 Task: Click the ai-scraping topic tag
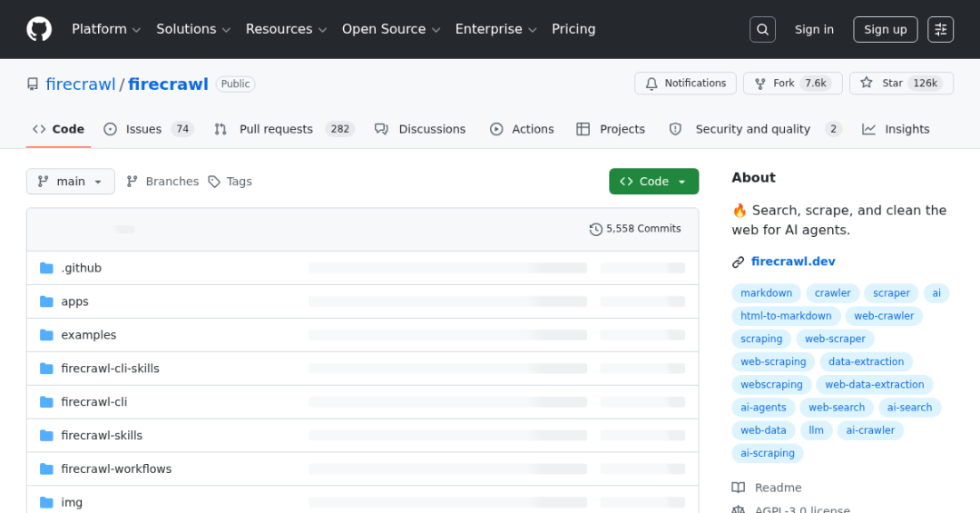768,453
